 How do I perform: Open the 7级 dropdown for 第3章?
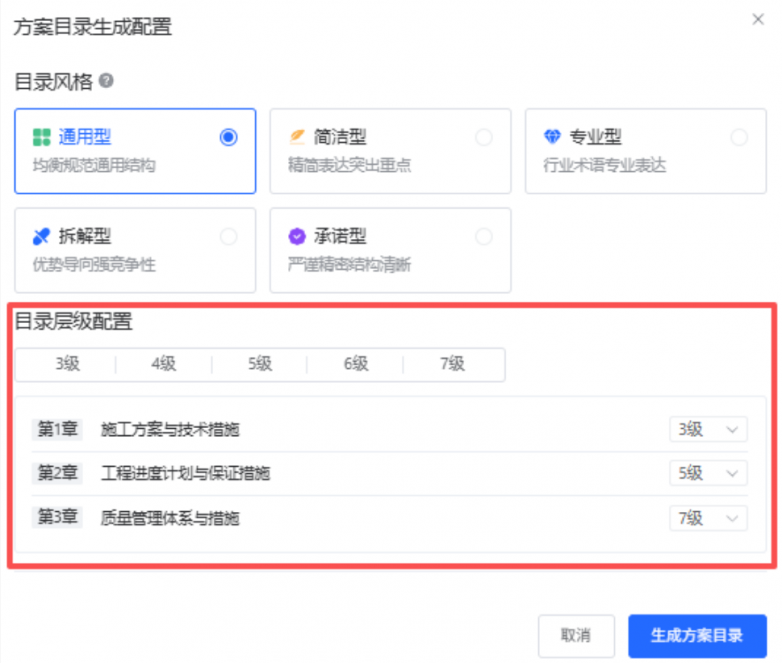coord(708,518)
